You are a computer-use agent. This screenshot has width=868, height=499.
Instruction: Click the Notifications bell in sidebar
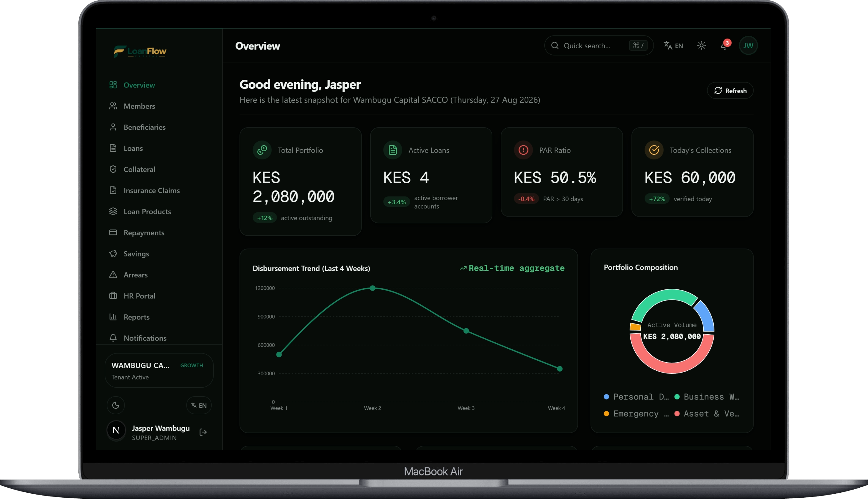coord(113,338)
